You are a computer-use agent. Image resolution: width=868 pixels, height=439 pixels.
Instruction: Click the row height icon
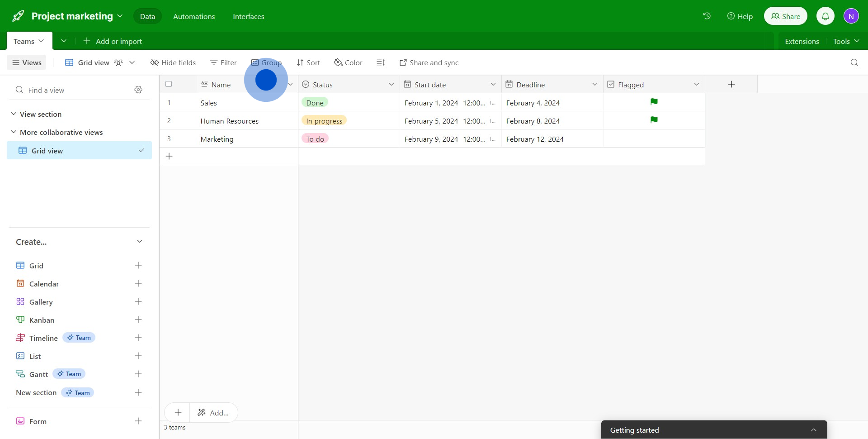pos(381,62)
